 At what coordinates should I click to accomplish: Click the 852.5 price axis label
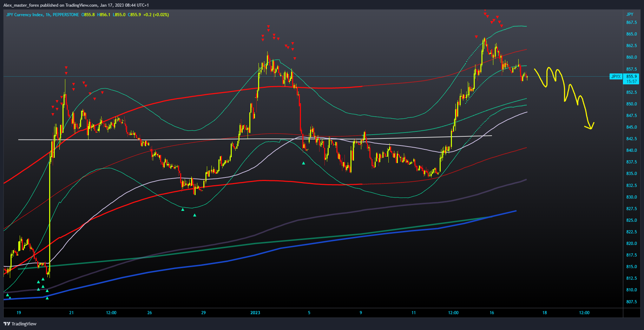(x=631, y=92)
